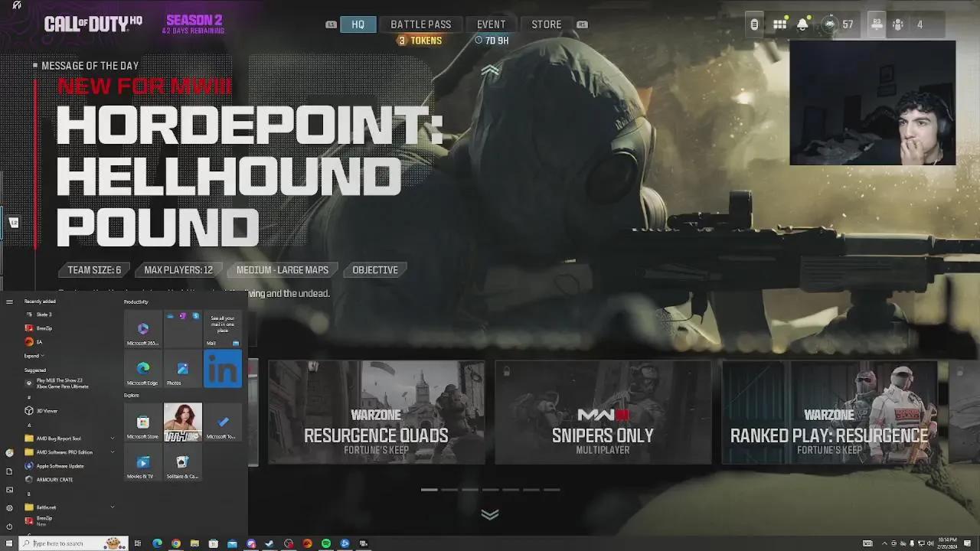Click the down chevron at bottom of menu

(x=490, y=514)
